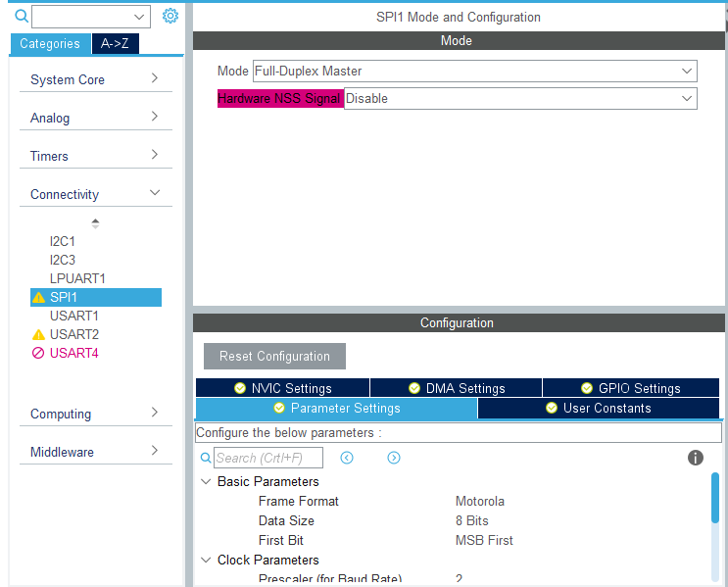Collapse the Basic Parameters group
This screenshot has width=728, height=587.
(x=206, y=481)
